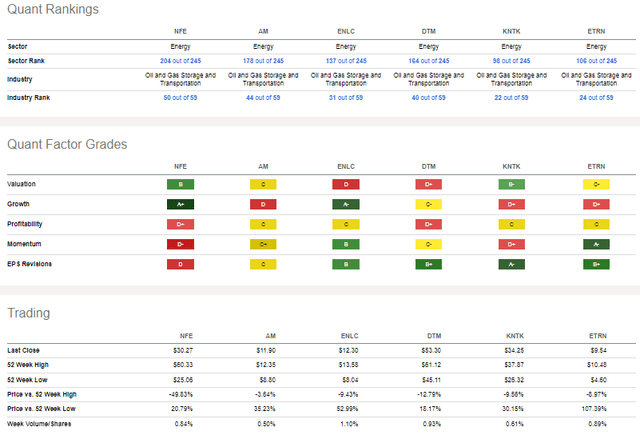This screenshot has height=439, width=640.
Task: Click NFE Valuation grade B badge
Action: click(180, 184)
